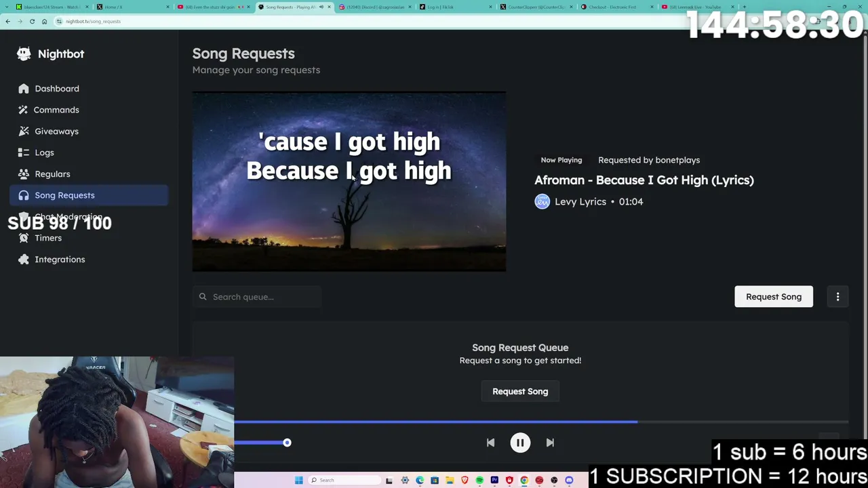Click the Levy Lyrics channel avatar

542,201
